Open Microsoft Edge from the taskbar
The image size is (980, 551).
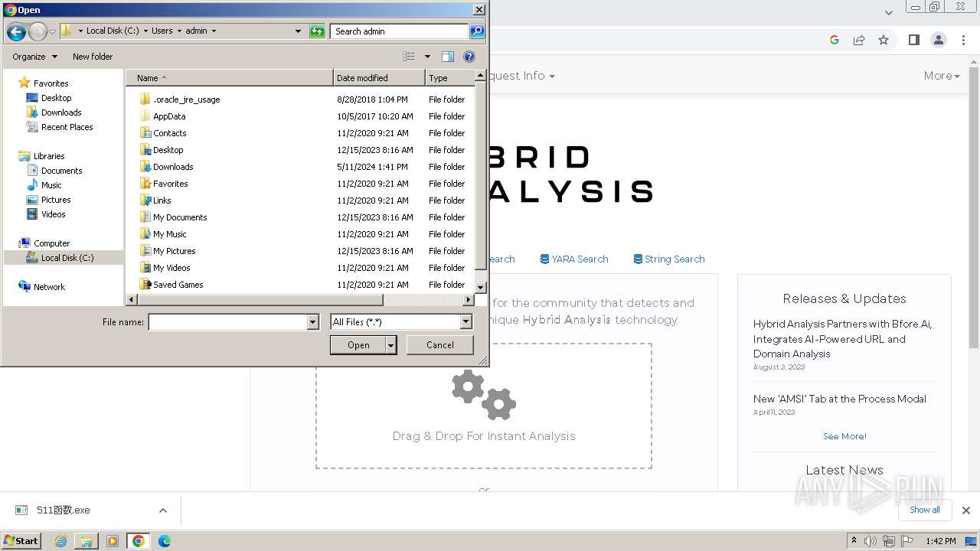click(165, 541)
